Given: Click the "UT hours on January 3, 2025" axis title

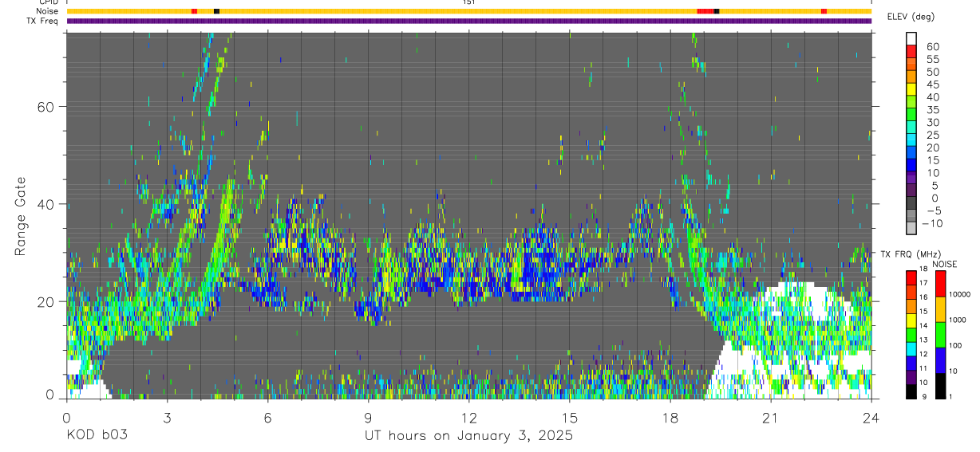Looking at the screenshot, I should pos(468,436).
